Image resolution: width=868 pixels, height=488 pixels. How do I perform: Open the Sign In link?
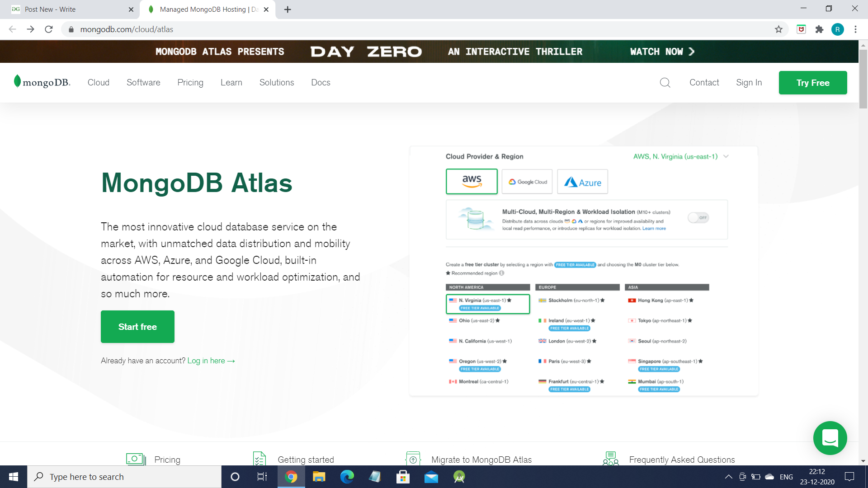point(749,83)
